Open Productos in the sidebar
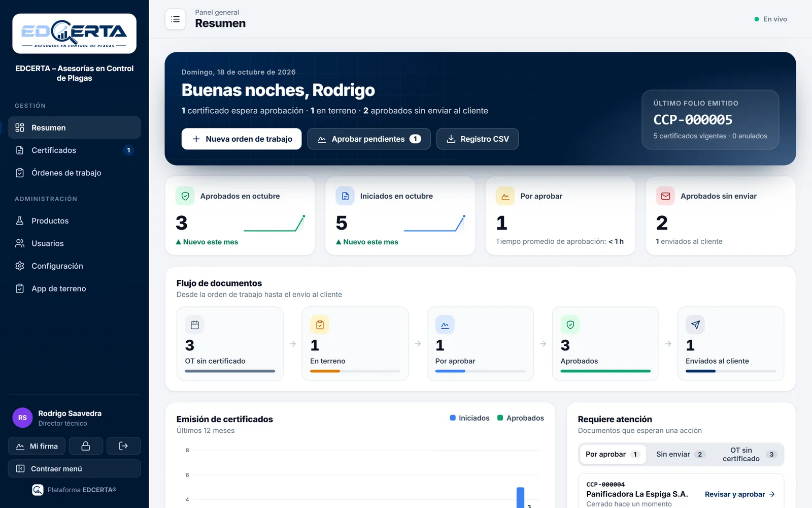812x508 pixels. click(x=74, y=221)
